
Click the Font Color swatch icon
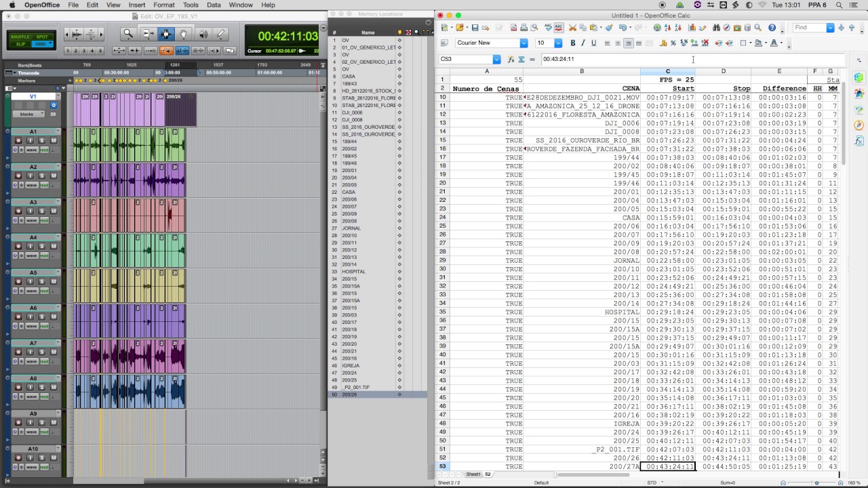(772, 43)
